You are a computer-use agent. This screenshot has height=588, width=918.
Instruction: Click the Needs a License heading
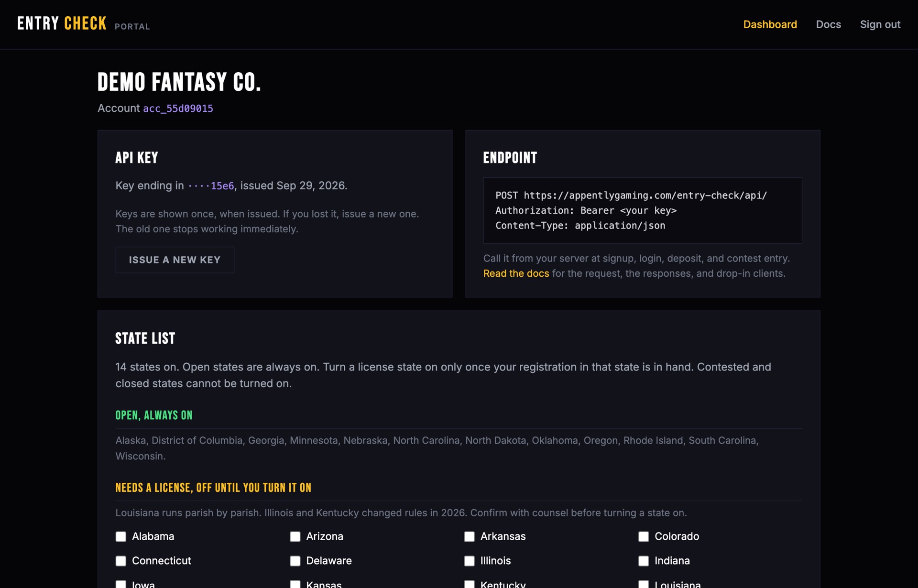[213, 488]
